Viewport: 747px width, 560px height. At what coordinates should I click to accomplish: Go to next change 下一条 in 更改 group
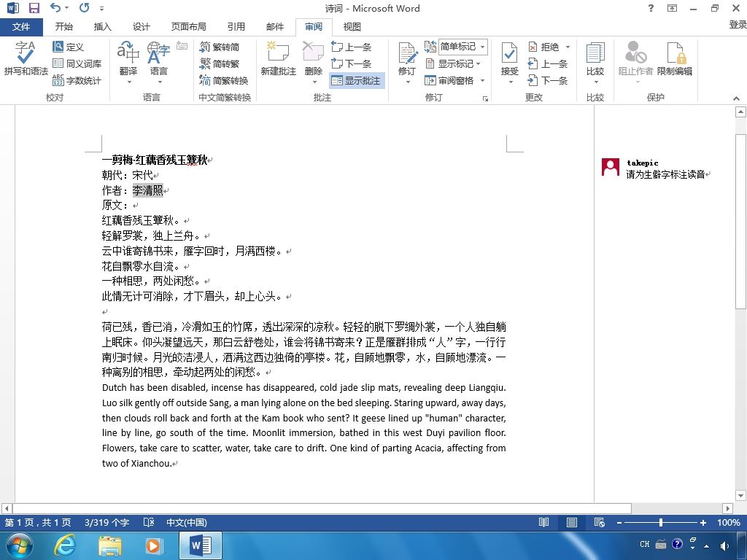coord(547,80)
